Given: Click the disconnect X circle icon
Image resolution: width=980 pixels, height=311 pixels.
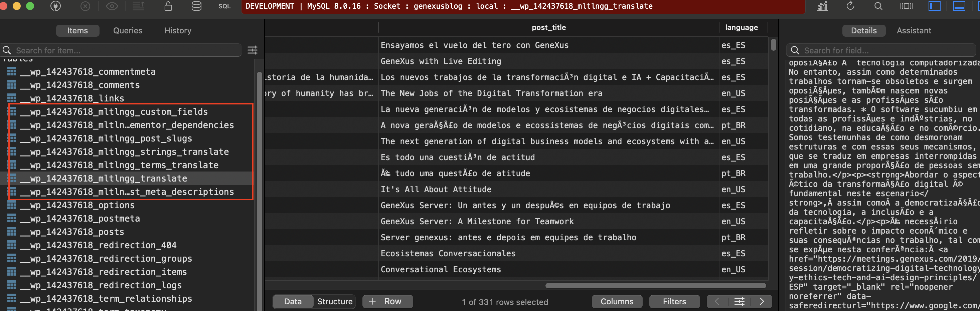Looking at the screenshot, I should tap(86, 6).
